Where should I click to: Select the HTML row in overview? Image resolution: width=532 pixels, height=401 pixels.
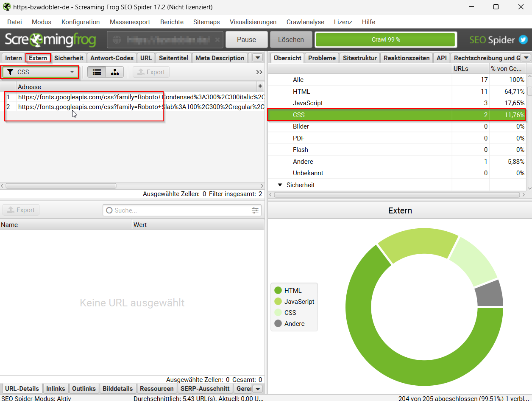coord(397,91)
